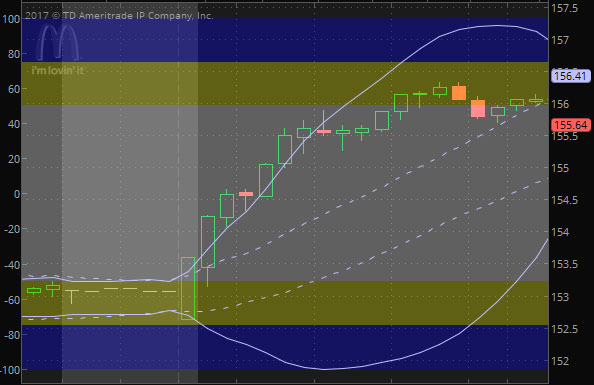
Task: Click the 157.5 price axis label
Action: coord(564,8)
